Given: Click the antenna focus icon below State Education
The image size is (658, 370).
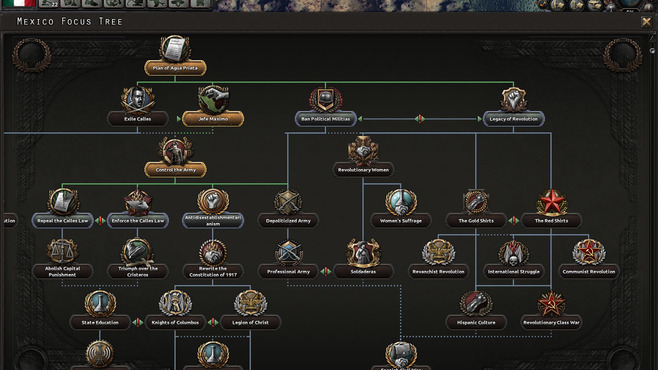Looking at the screenshot, I should click(x=100, y=354).
